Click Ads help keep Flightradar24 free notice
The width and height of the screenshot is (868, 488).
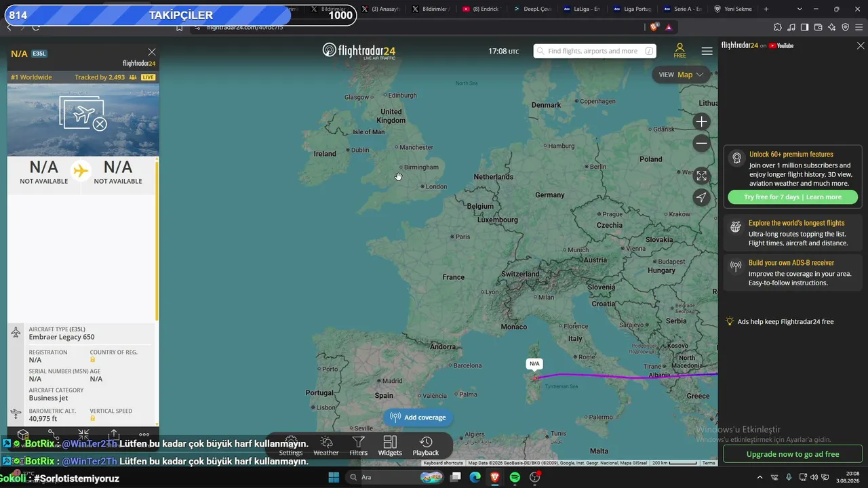pos(780,322)
